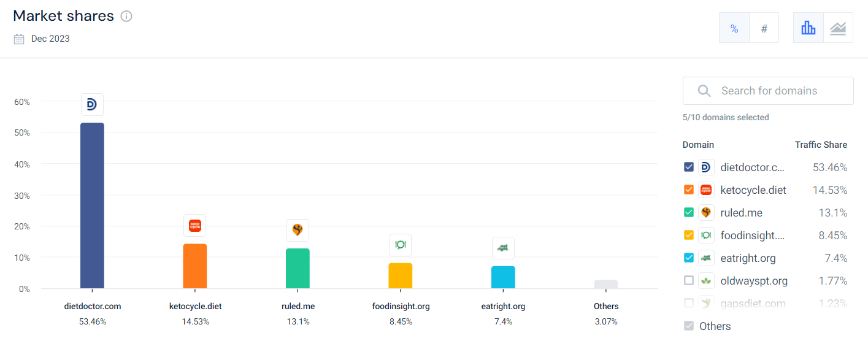Viewport: 868px width, 349px height.
Task: Click the eatright.org domain in the list
Action: (x=748, y=258)
